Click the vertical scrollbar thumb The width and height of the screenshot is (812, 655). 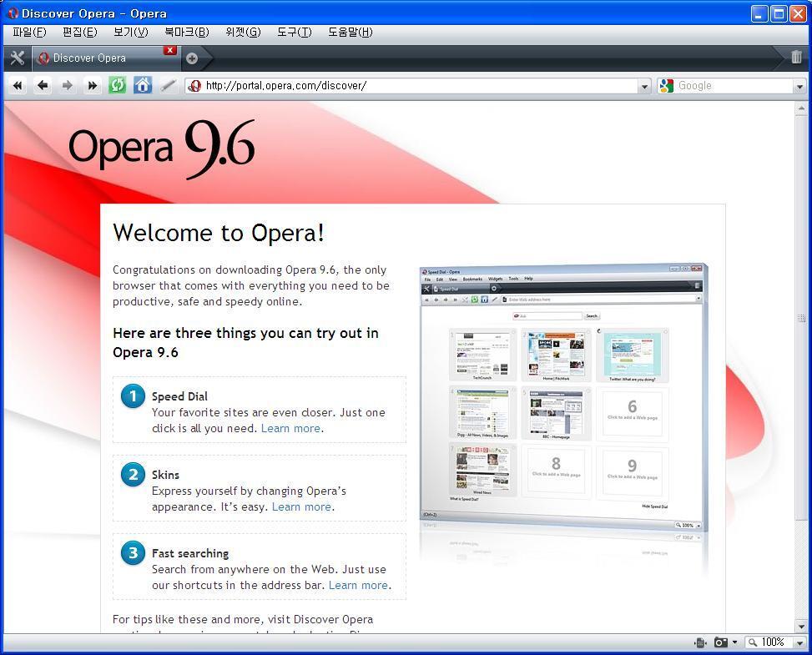tap(801, 318)
